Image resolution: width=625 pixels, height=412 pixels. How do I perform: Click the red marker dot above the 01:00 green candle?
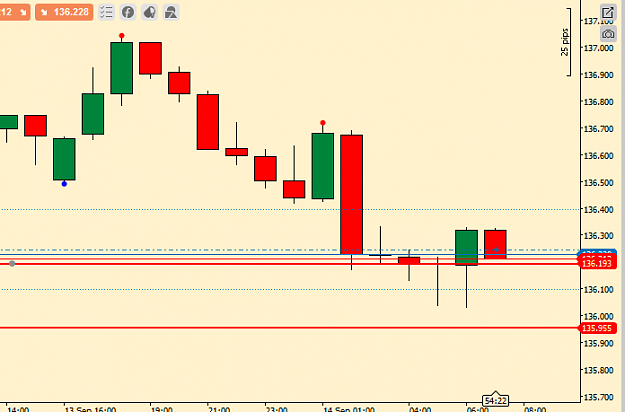tap(323, 123)
